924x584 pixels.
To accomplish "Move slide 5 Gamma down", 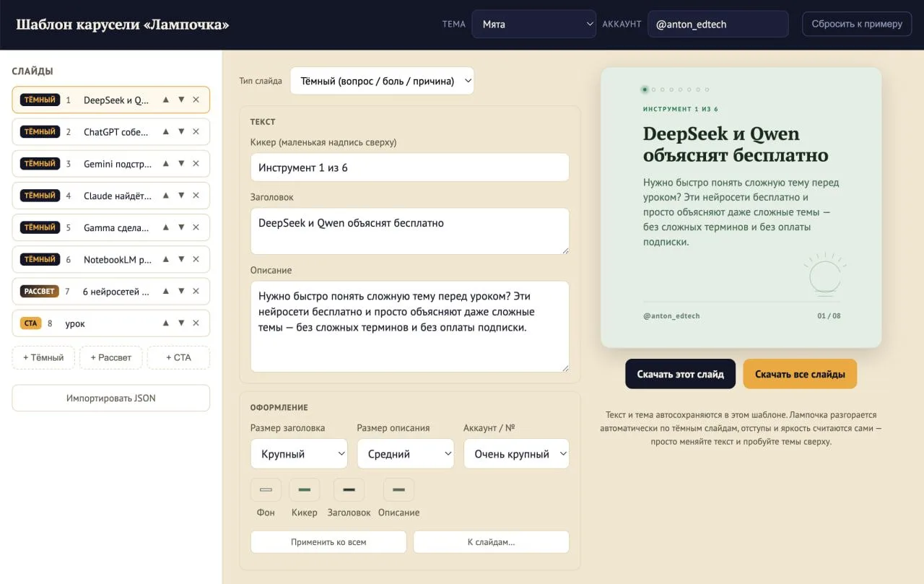I will click(181, 227).
